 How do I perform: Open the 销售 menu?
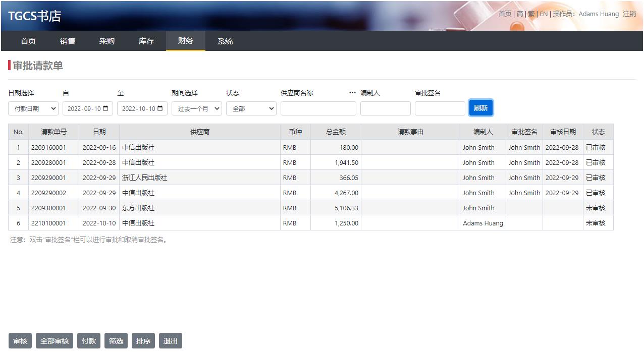(x=68, y=41)
